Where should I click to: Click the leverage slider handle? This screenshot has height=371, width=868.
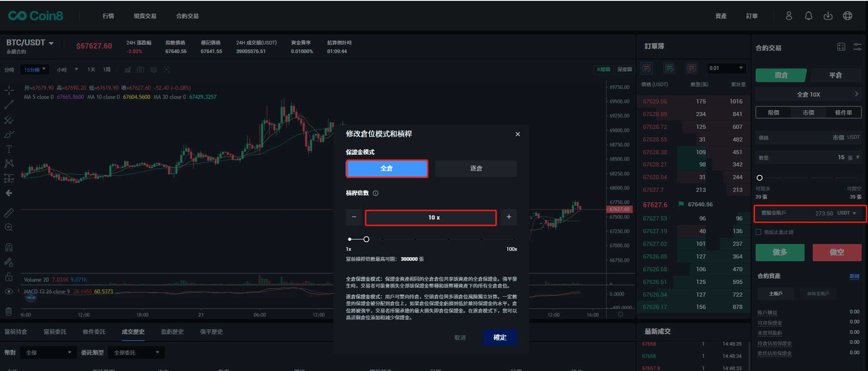click(366, 239)
